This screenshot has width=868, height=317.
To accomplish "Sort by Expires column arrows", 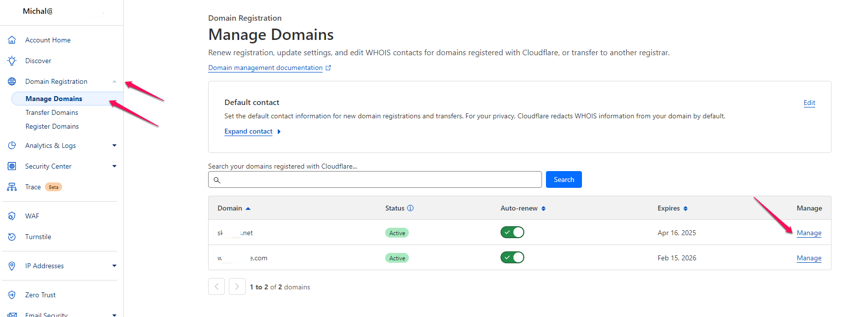I will 686,209.
